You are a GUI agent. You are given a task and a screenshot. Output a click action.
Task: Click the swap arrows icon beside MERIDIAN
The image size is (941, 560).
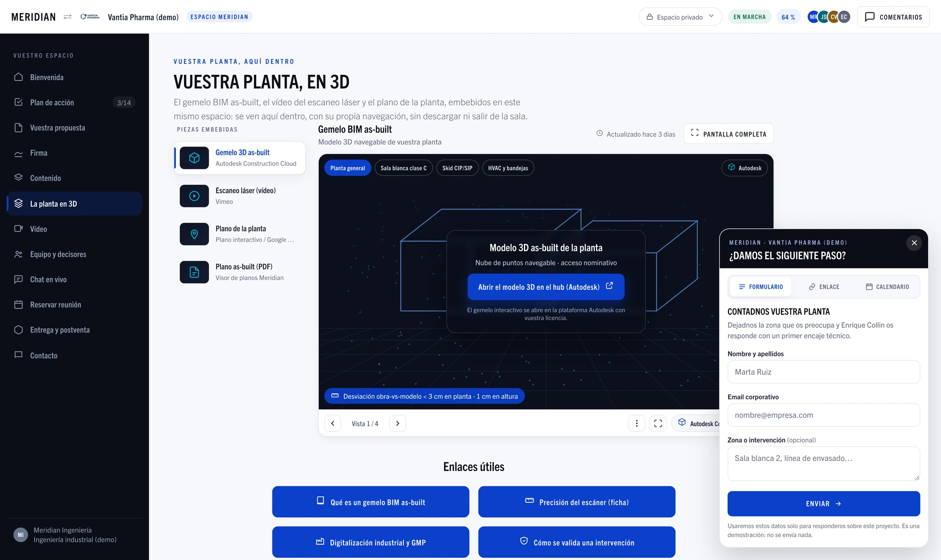[x=68, y=17]
